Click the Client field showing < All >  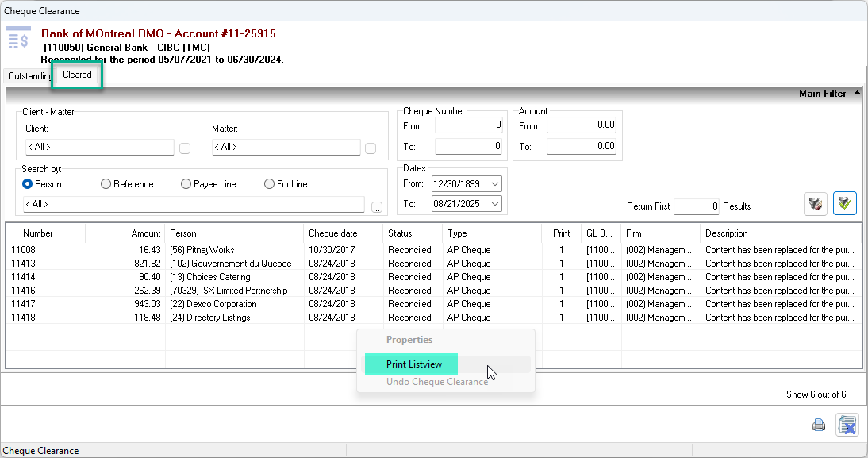pyautogui.click(x=100, y=147)
